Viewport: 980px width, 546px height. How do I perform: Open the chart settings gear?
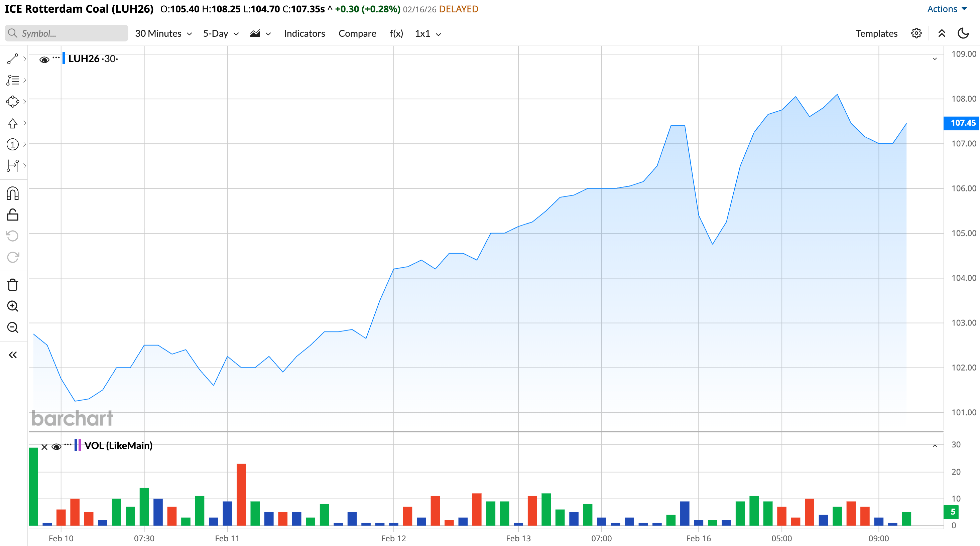click(x=916, y=33)
